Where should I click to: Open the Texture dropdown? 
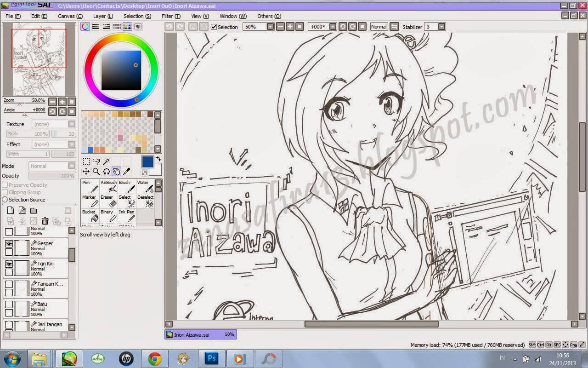click(x=71, y=124)
